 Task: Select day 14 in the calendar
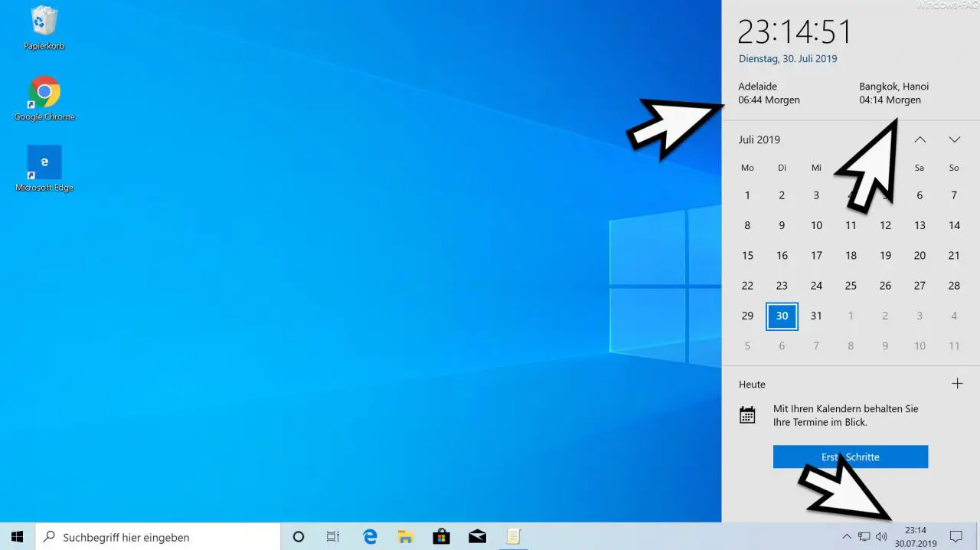[954, 225]
